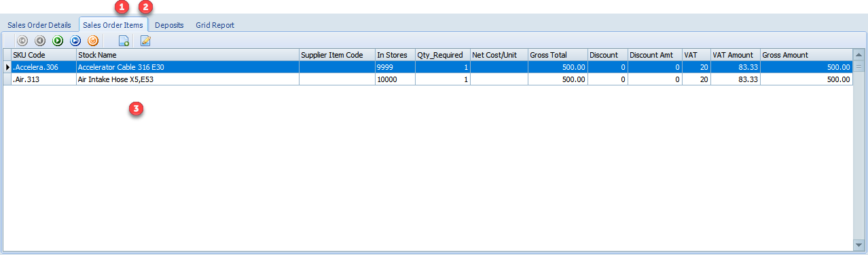Click Discount Amt 0 in Accelerator row
Viewport: 868px width, 255px height.
(655, 67)
